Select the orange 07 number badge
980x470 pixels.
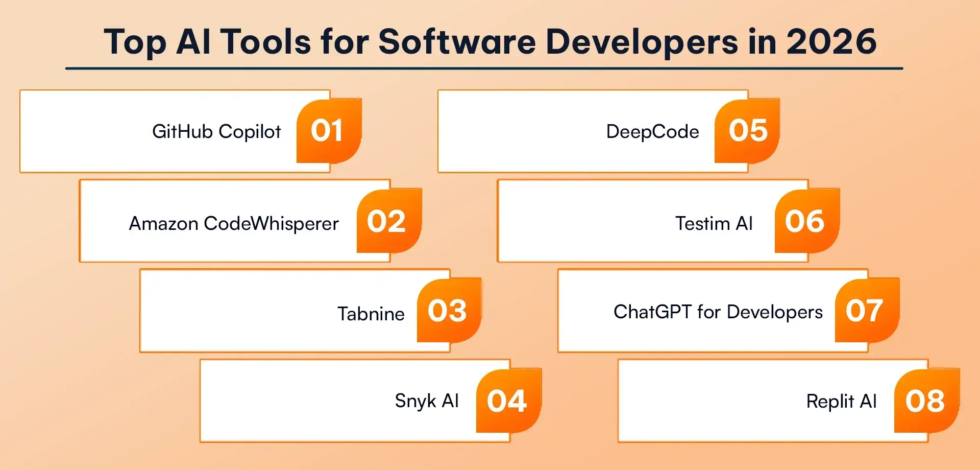pos(866,311)
